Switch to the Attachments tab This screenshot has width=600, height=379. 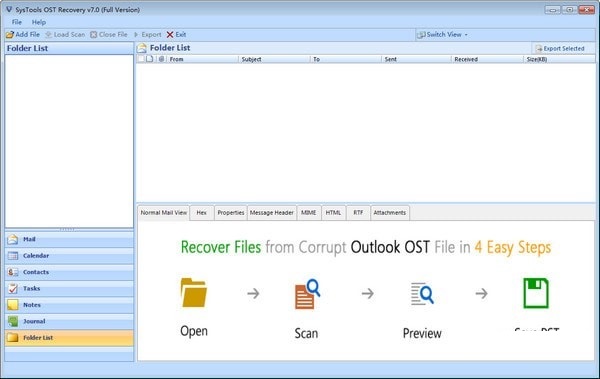coord(390,213)
